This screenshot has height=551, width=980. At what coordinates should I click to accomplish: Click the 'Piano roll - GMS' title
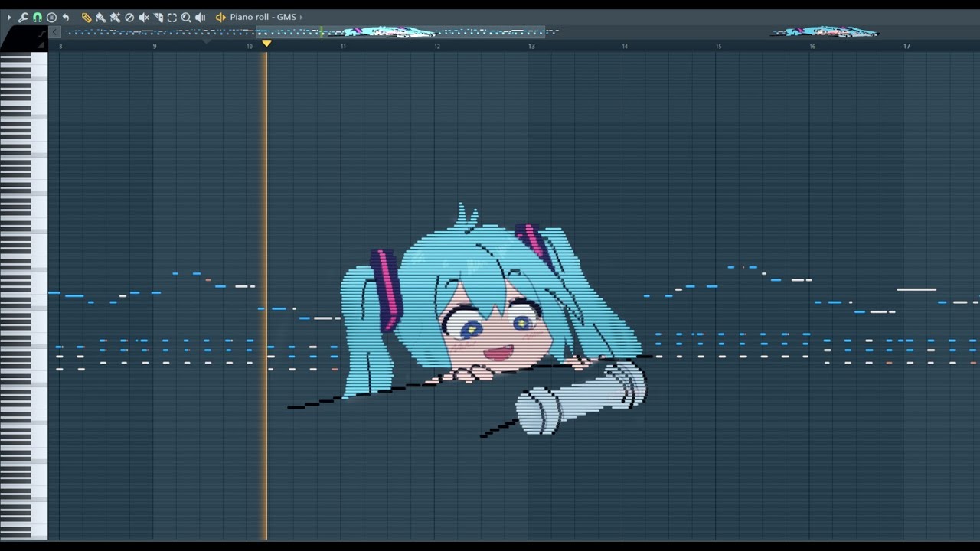coord(263,17)
